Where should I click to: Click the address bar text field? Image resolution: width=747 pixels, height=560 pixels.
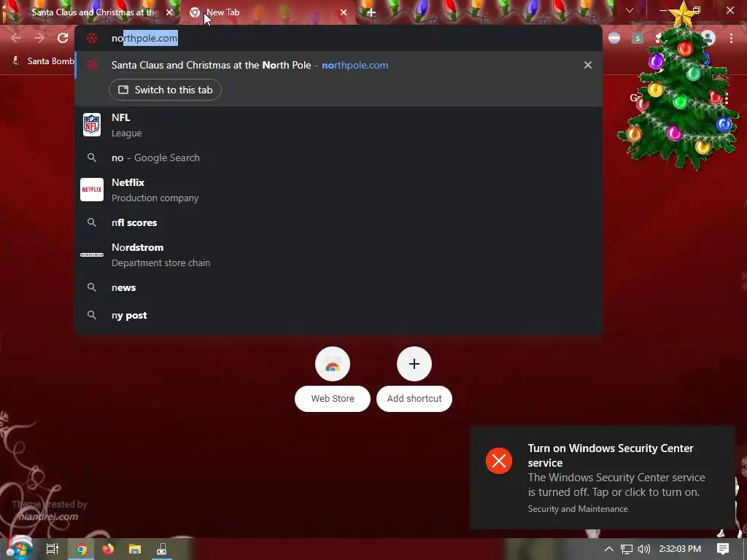(338, 38)
